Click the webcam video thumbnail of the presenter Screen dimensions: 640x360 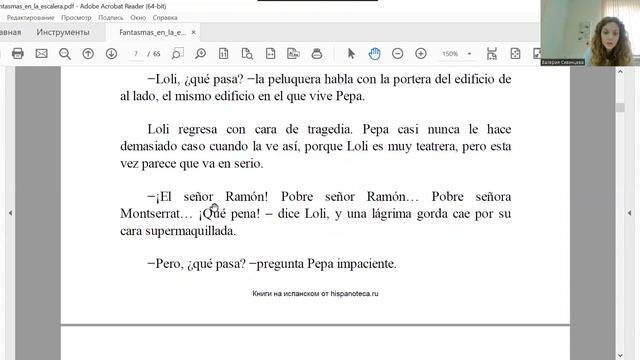(590, 33)
